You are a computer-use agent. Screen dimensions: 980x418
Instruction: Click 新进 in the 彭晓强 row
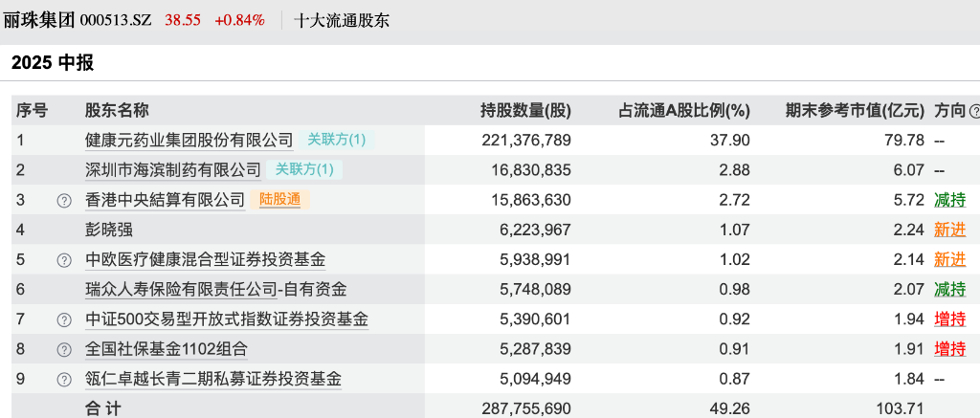click(x=949, y=230)
